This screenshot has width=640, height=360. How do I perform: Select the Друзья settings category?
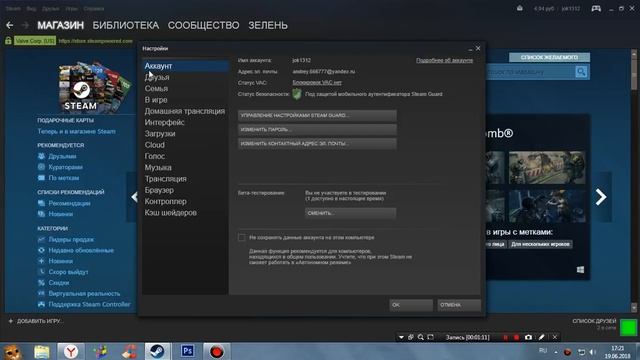point(185,77)
